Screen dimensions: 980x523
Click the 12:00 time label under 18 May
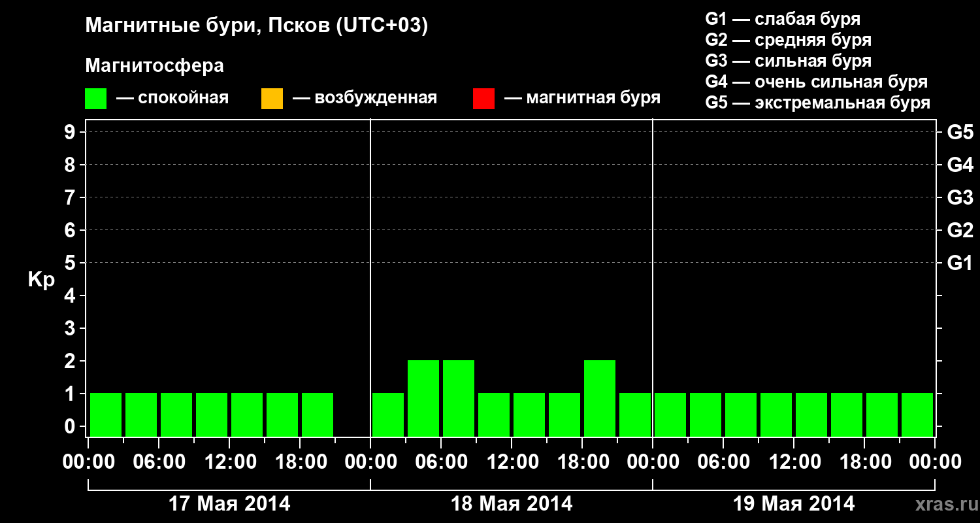coord(512,462)
